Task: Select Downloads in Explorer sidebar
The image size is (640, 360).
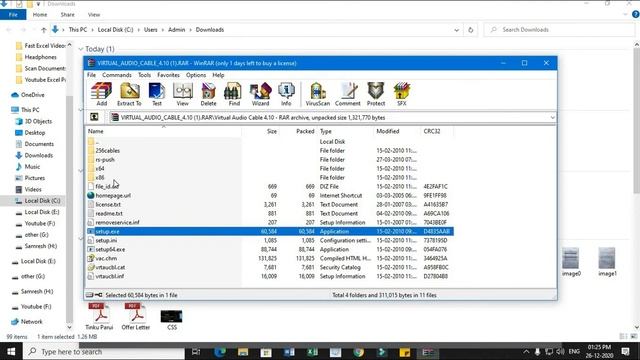Action: (38, 156)
